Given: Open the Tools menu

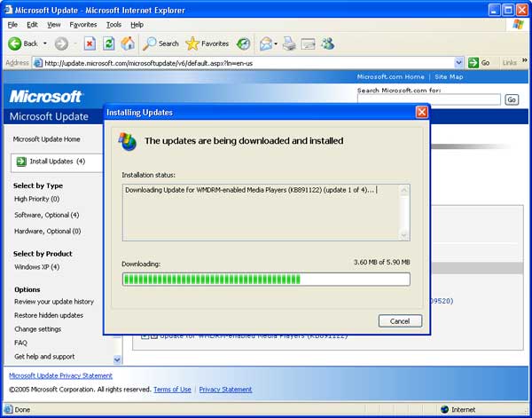Looking at the screenshot, I should pos(113,25).
